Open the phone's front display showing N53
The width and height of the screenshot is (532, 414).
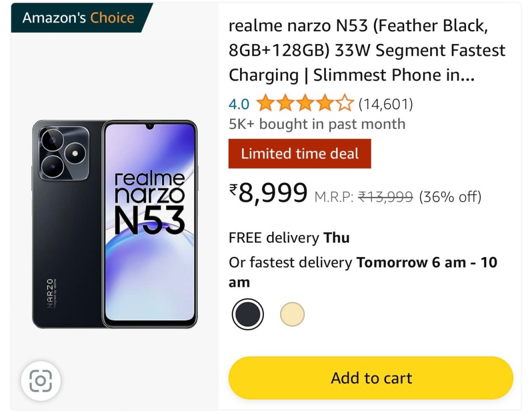[150, 223]
